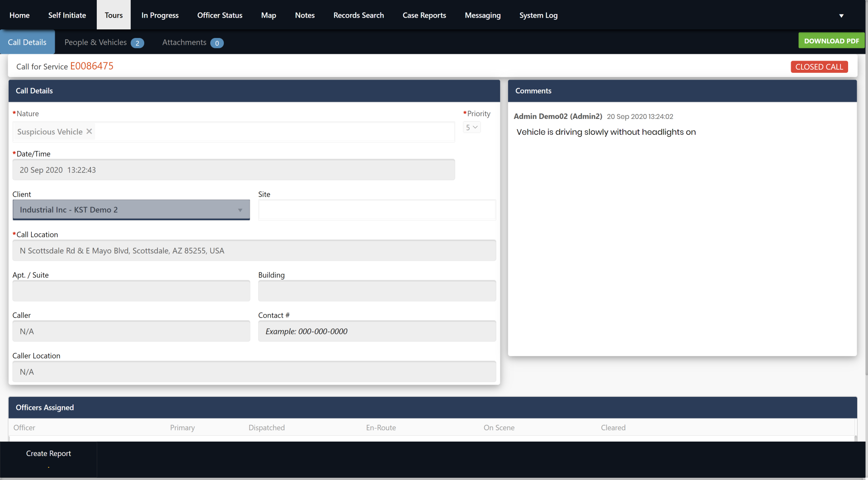Remove the Suspicious Vehicle nature tag
The height and width of the screenshot is (480, 868).
click(x=89, y=132)
